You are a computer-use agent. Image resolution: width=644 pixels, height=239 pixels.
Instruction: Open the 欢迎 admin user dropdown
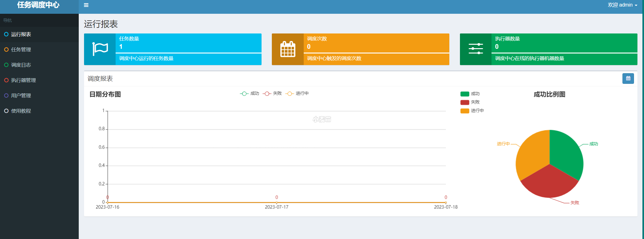[x=622, y=5]
